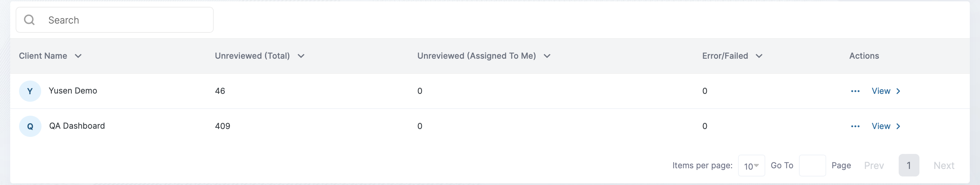This screenshot has width=980, height=185.
Task: Click chevron arrow next to Yusen Demo View
Action: (x=898, y=91)
